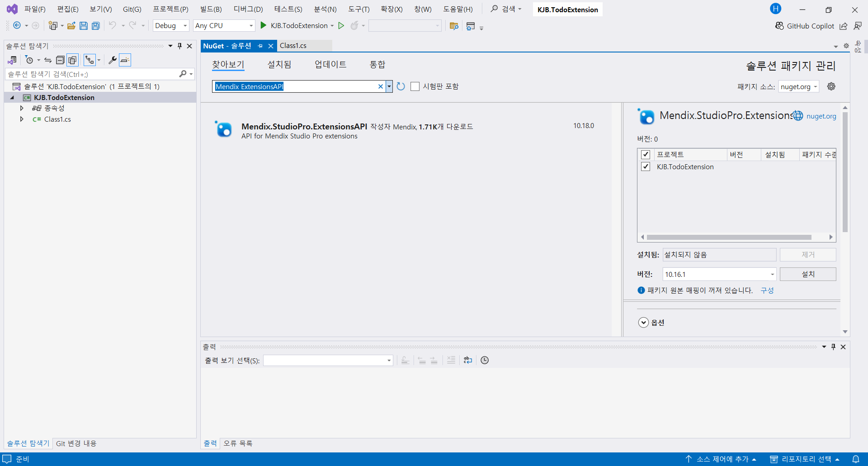Viewport: 868px width, 466px height.
Task: Click the find in files folder icon
Action: click(x=454, y=26)
